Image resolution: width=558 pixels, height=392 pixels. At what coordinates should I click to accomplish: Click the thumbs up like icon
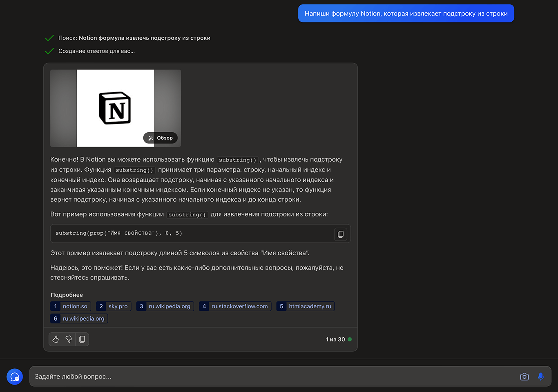tap(56, 339)
